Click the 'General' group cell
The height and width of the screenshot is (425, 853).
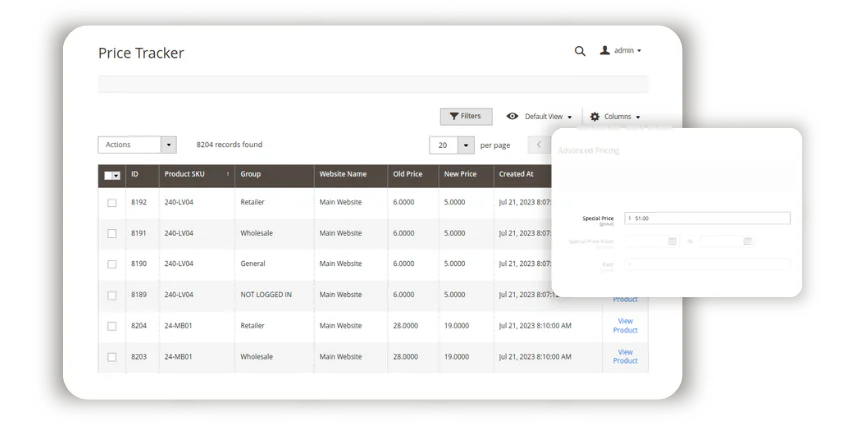coord(253,263)
